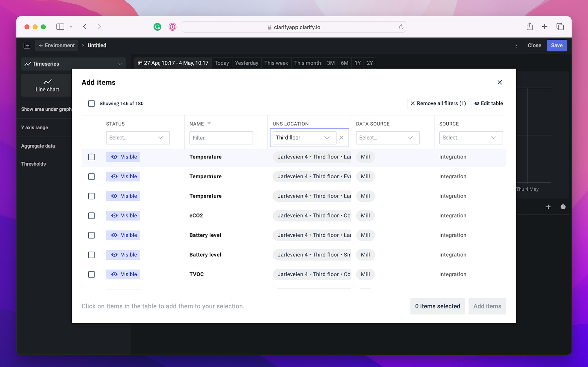Open Thresholds settings
Viewport: 588px width, 367px height.
[x=33, y=164]
